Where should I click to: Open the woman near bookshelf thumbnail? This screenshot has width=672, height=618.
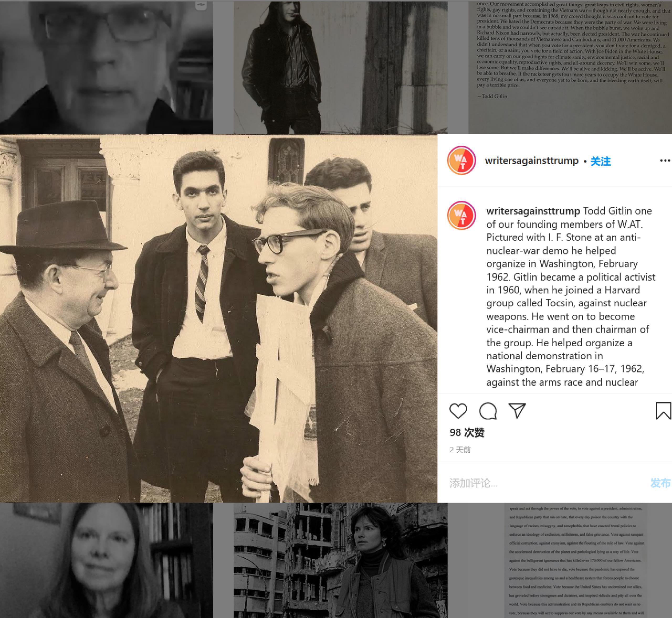pos(106,561)
